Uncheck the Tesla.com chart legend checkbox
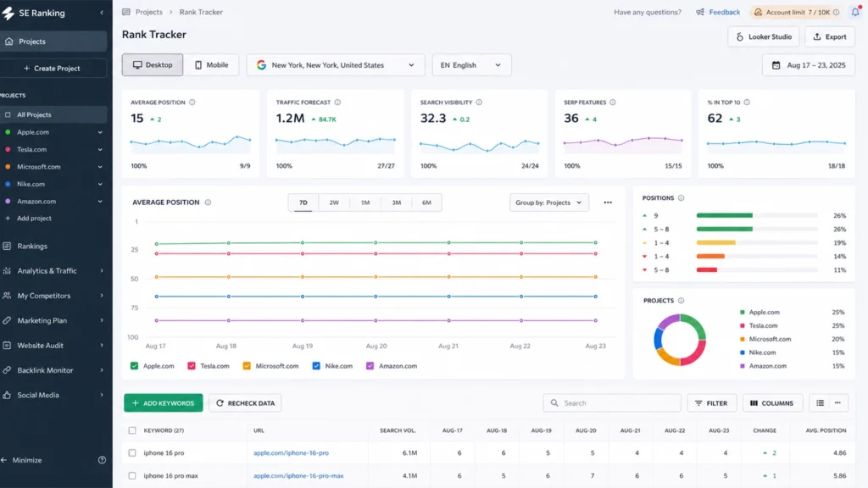 coord(192,366)
